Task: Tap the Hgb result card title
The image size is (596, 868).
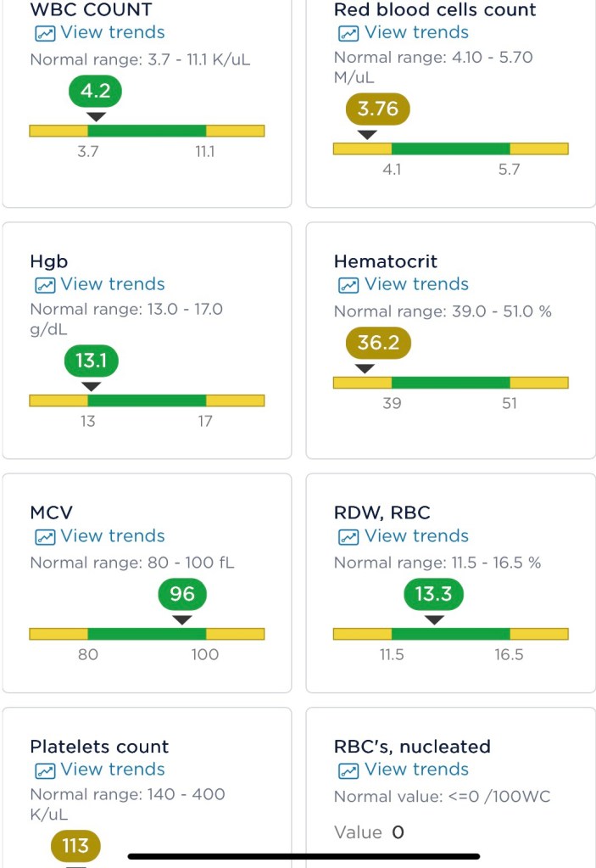Action: pos(47,262)
